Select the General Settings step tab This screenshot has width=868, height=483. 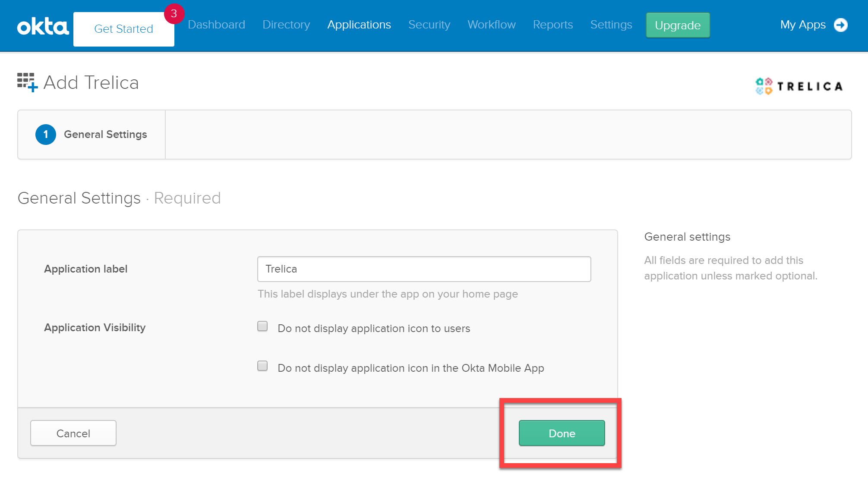click(x=92, y=135)
